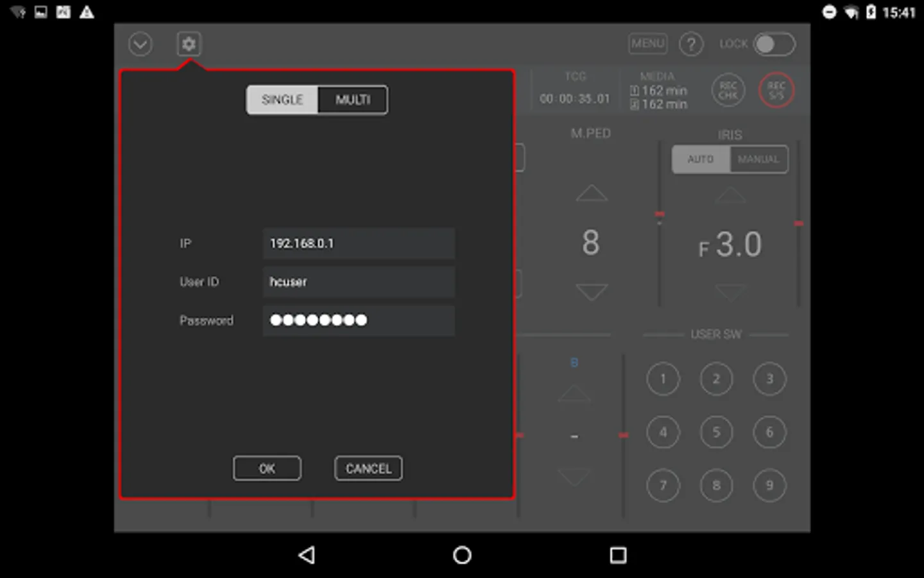The height and width of the screenshot is (578, 924).
Task: Open the MENU button
Action: pyautogui.click(x=647, y=44)
